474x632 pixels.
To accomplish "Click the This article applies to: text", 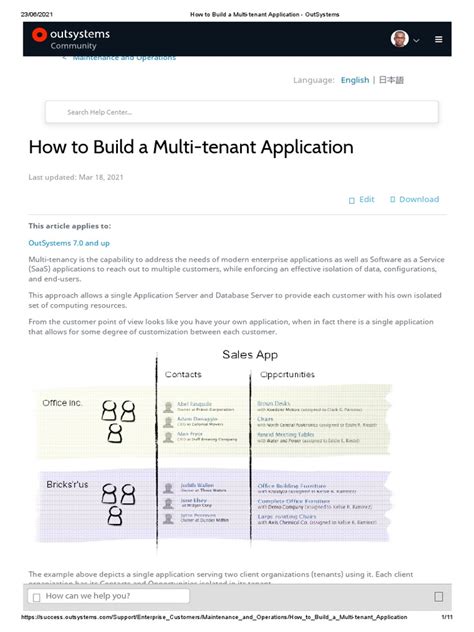I will [x=69, y=226].
